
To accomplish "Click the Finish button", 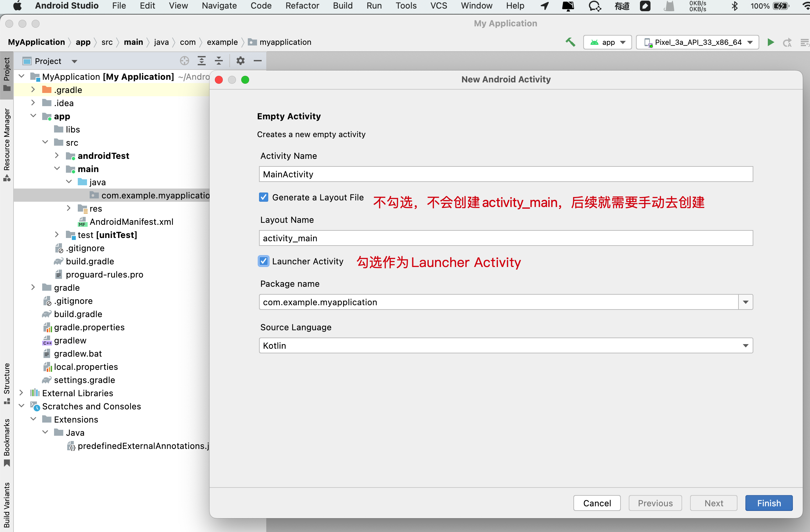I will (x=769, y=503).
